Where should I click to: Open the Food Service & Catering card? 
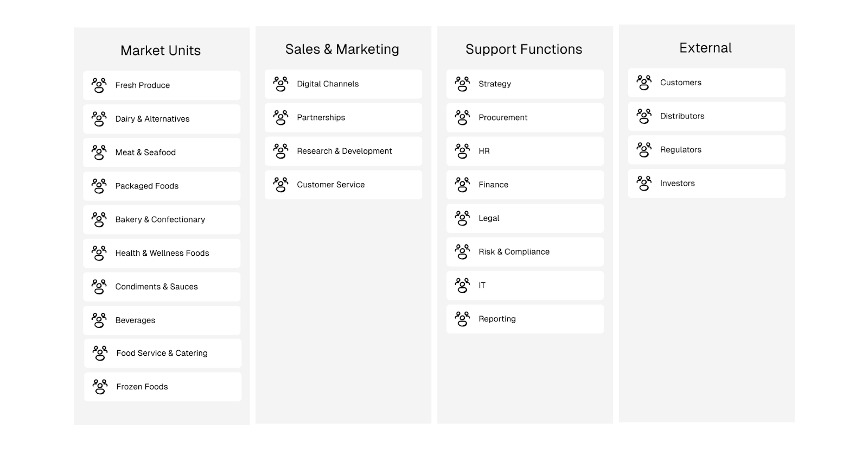pos(163,354)
